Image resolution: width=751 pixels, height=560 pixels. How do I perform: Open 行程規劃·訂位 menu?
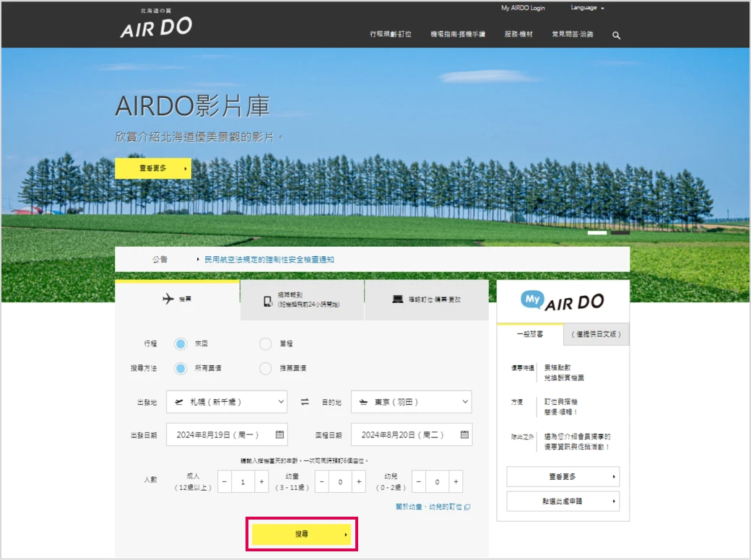[x=391, y=34]
